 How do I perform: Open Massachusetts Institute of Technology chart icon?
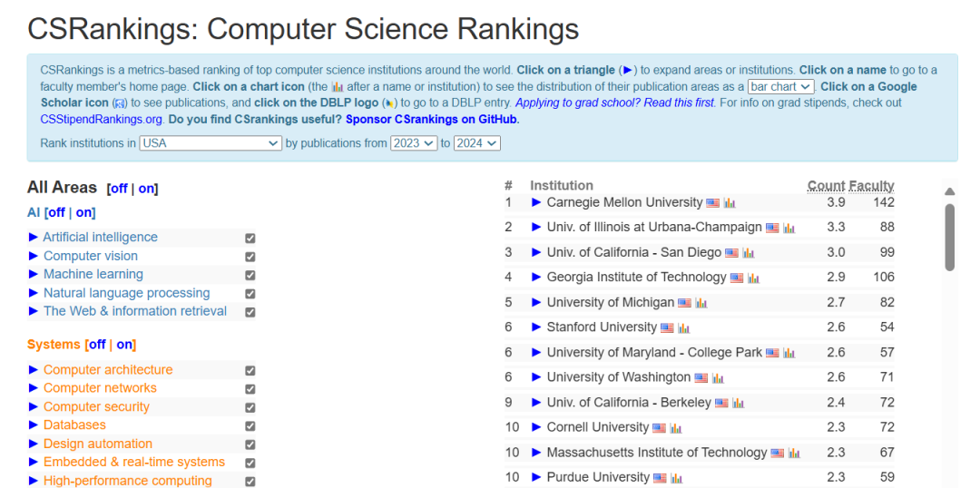point(794,453)
